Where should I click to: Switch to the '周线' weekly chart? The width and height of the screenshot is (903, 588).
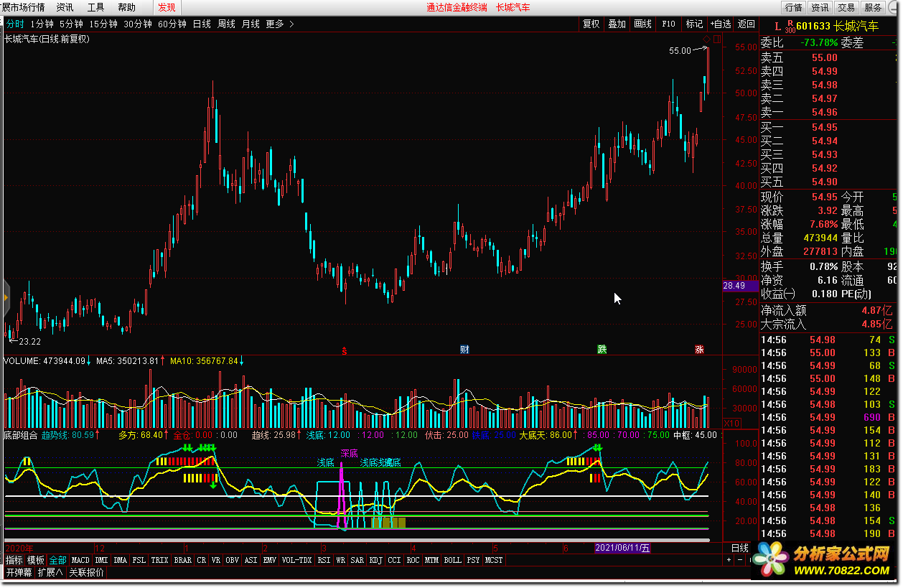coord(226,24)
